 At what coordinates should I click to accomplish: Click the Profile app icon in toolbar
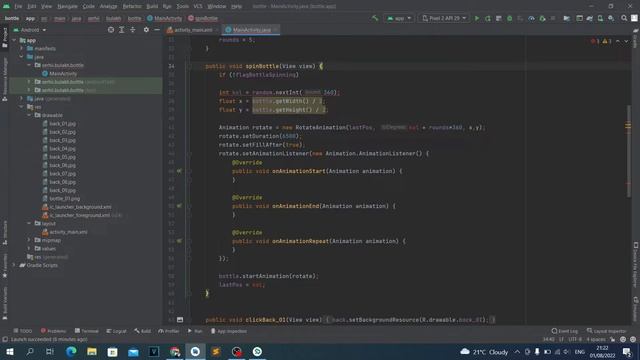click(531, 18)
